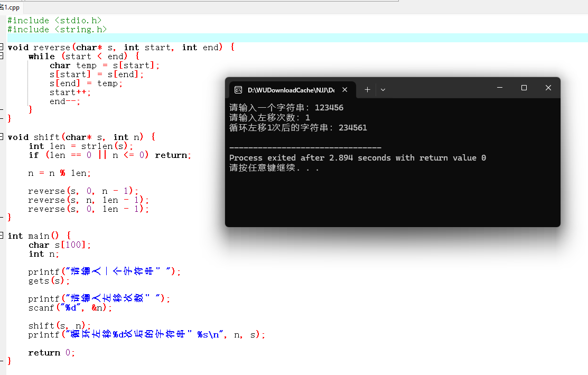Image resolution: width=588 pixels, height=375 pixels.
Task: Click the 'int n;' declaration line
Action: [44, 254]
